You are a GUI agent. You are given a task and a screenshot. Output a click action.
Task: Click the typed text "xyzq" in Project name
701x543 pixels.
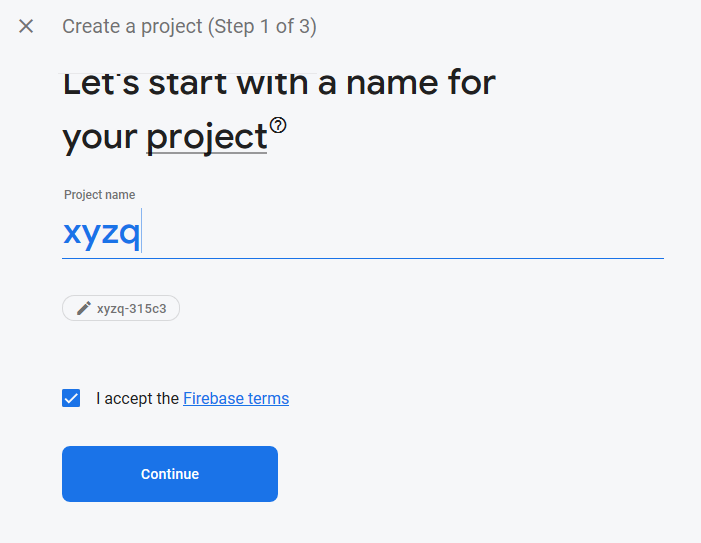101,233
